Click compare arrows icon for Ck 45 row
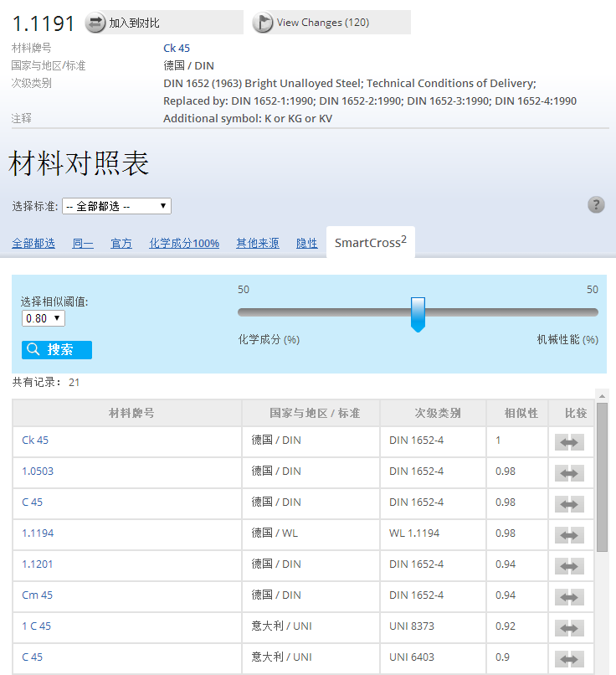Screen dimensions: 616x675 [569, 443]
